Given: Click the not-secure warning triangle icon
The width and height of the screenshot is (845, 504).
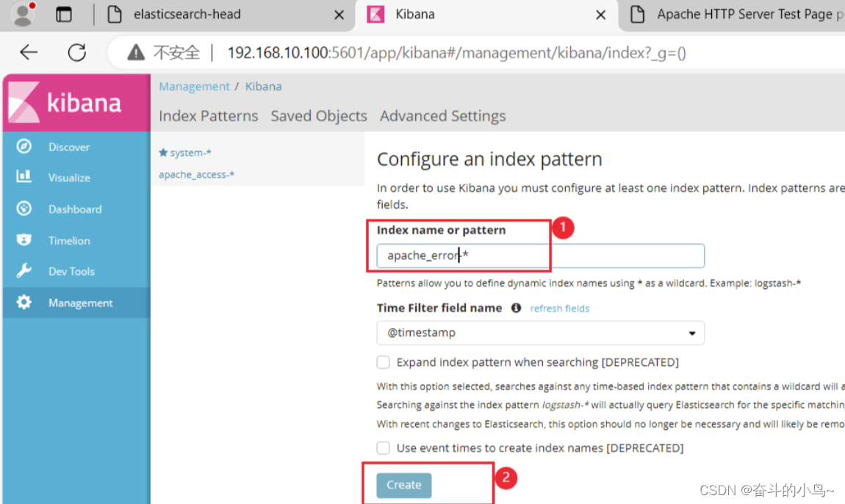Looking at the screenshot, I should 136,52.
